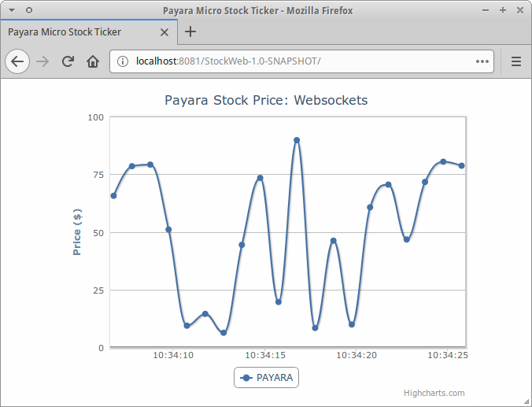This screenshot has width=532, height=407.
Task: Go back one page in Firefox
Action: [x=17, y=61]
